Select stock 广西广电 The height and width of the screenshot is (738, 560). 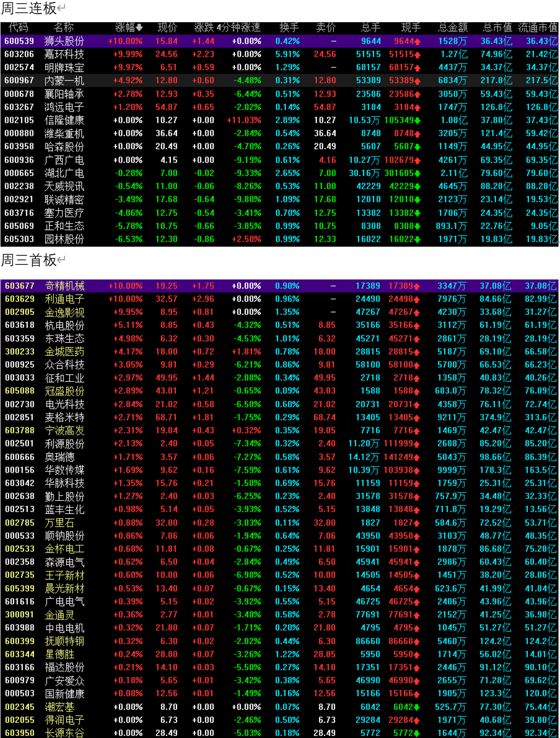pyautogui.click(x=64, y=160)
